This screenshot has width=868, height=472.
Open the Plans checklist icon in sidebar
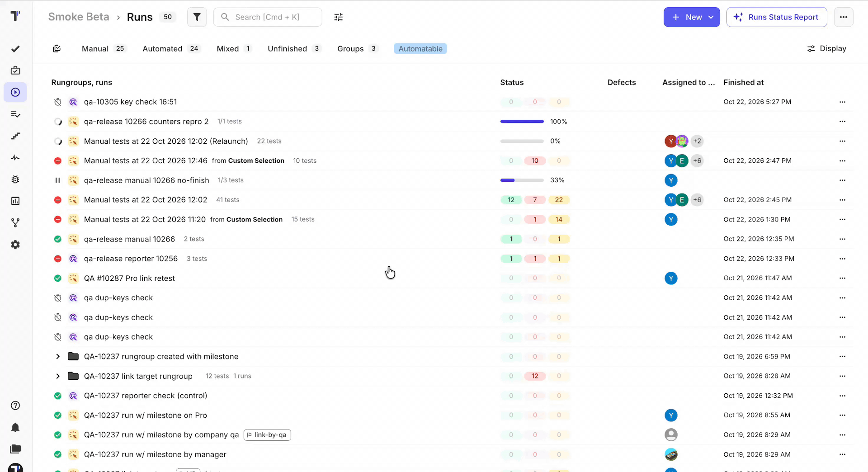[15, 114]
